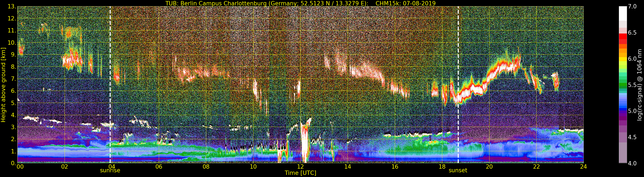This screenshot has width=644, height=177.
Task: Click the '08' time tick label
Action: point(206,166)
